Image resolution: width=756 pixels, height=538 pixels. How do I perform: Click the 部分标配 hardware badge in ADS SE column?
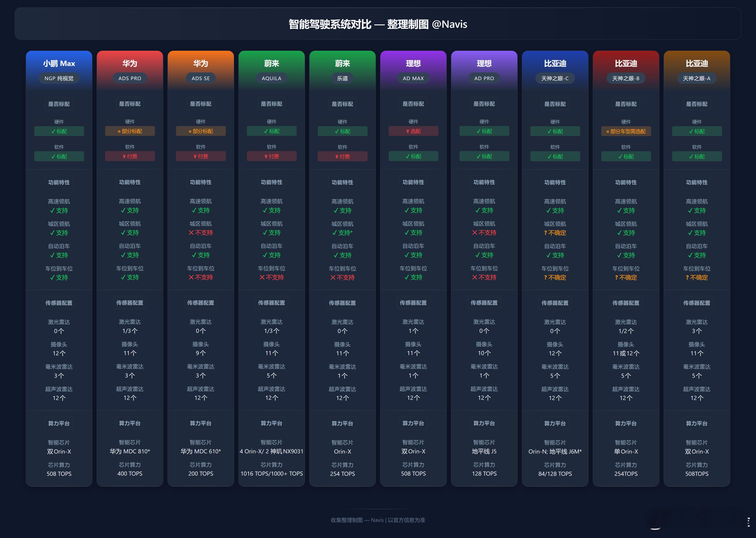point(201,131)
